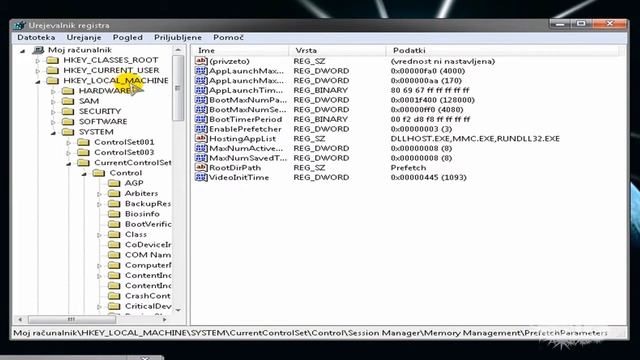The width and height of the screenshot is (640, 360).
Task: Select the COM Nam tree key
Action: click(148, 255)
